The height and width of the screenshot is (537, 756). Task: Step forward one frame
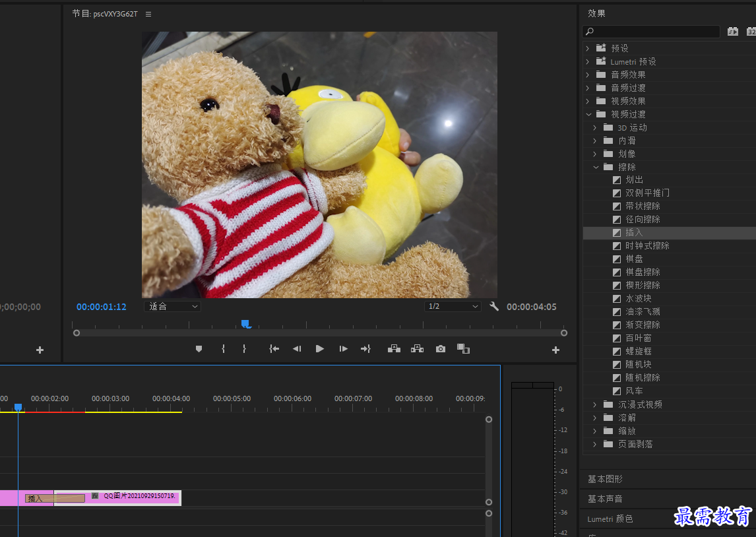click(343, 349)
